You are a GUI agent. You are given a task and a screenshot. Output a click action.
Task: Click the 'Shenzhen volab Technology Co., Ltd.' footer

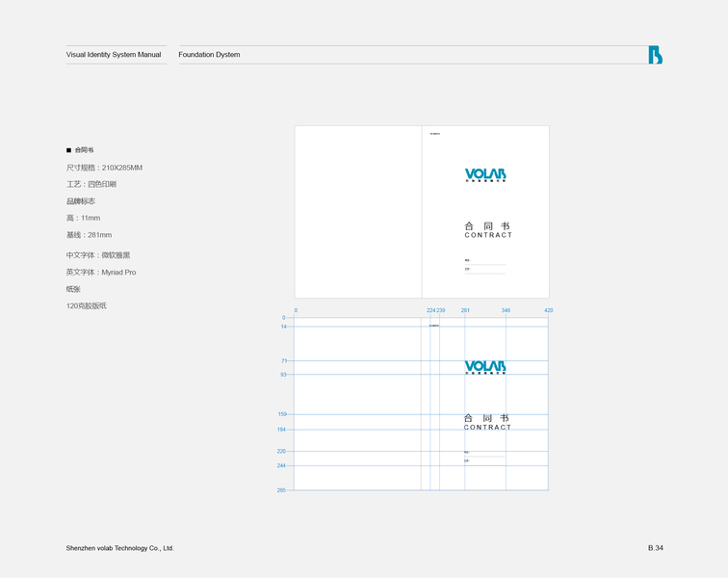click(x=119, y=548)
